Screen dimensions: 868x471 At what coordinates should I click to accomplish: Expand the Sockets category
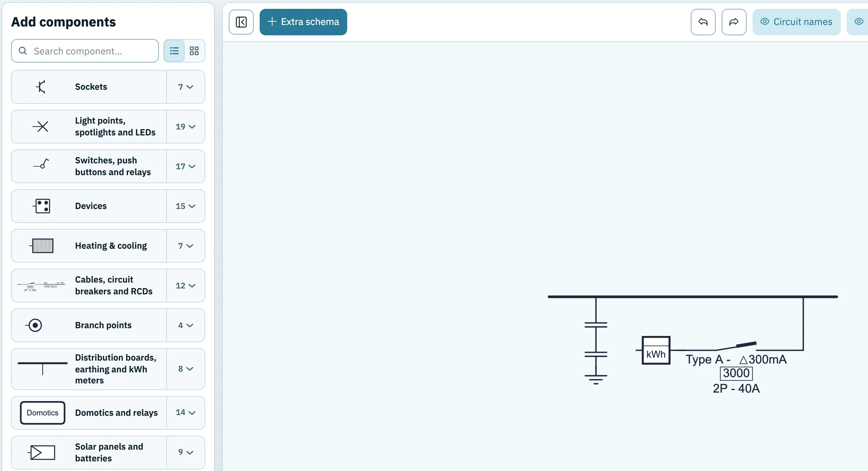click(186, 87)
